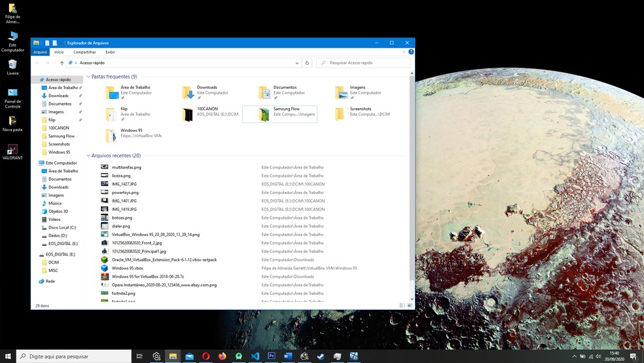Open the Exibir tab

tap(111, 52)
